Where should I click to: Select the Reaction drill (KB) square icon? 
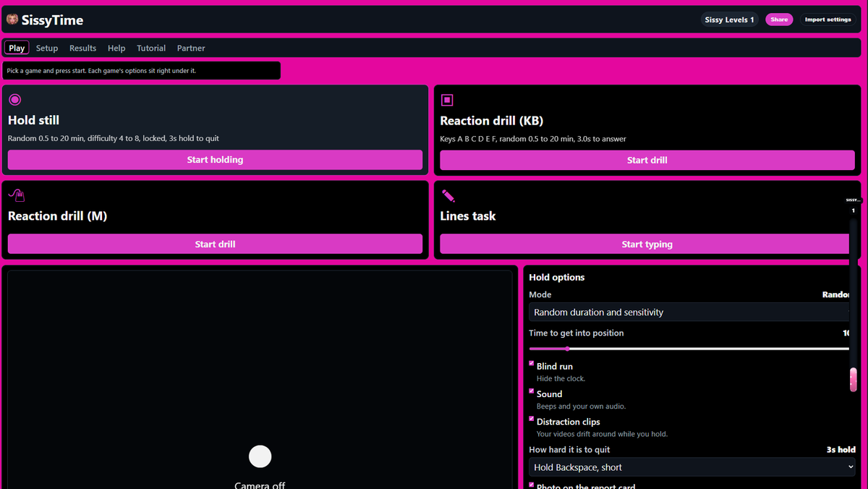447,100
